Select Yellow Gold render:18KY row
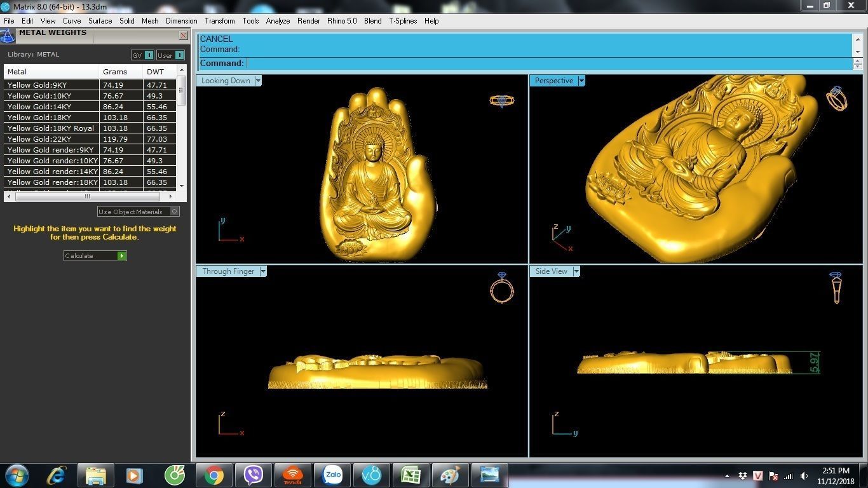 (90, 182)
